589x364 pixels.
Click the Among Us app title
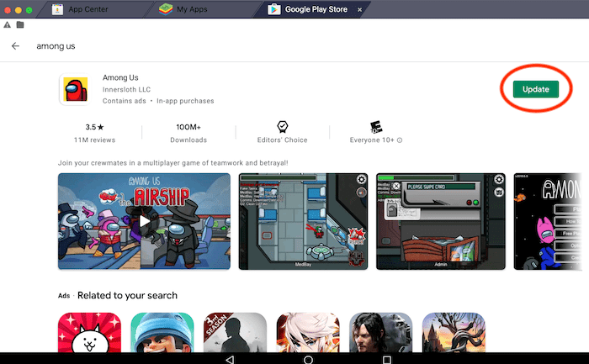click(x=120, y=77)
